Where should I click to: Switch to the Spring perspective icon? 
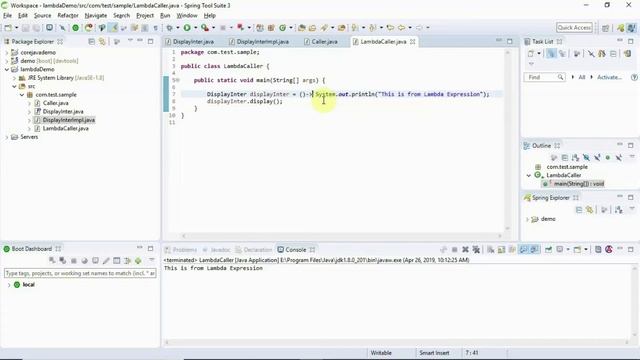[621, 28]
